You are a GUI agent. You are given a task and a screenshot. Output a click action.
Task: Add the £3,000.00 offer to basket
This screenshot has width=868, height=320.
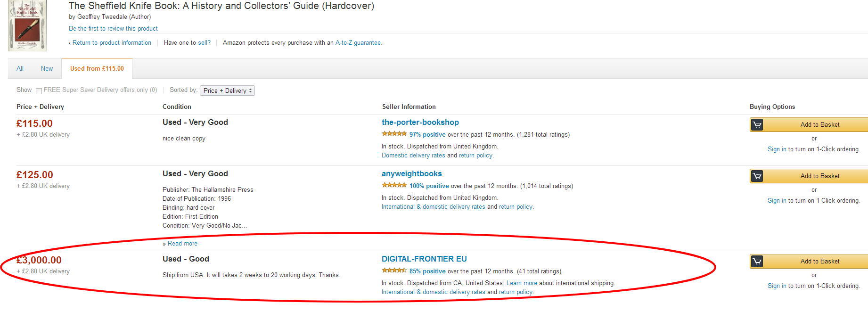(819, 262)
